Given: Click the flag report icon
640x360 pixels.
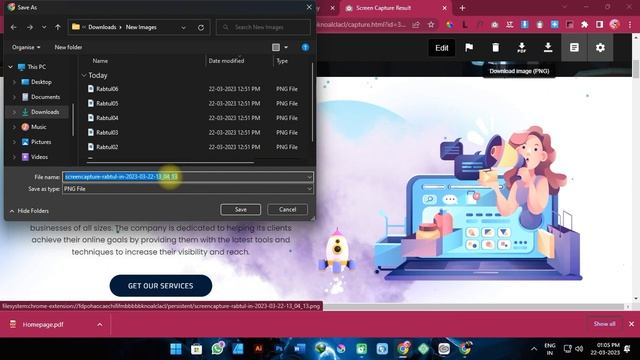Looking at the screenshot, I should (469, 48).
